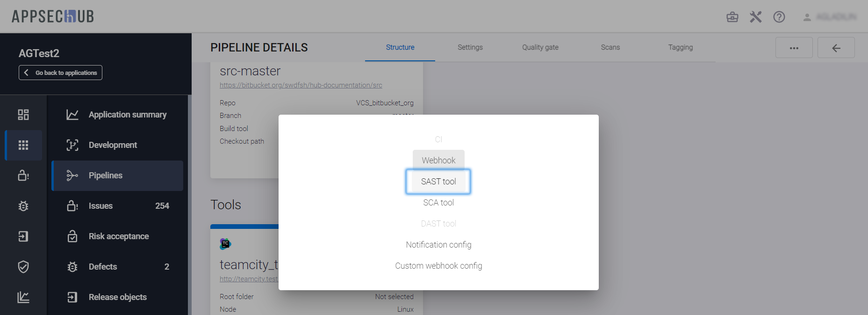Screen dimensions: 868x315
Task: Select the applications grid icon in left rail
Action: [x=23, y=145]
